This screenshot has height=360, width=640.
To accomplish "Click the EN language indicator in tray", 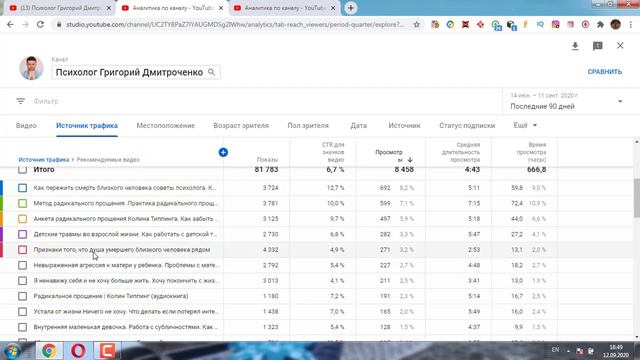I will (555, 350).
